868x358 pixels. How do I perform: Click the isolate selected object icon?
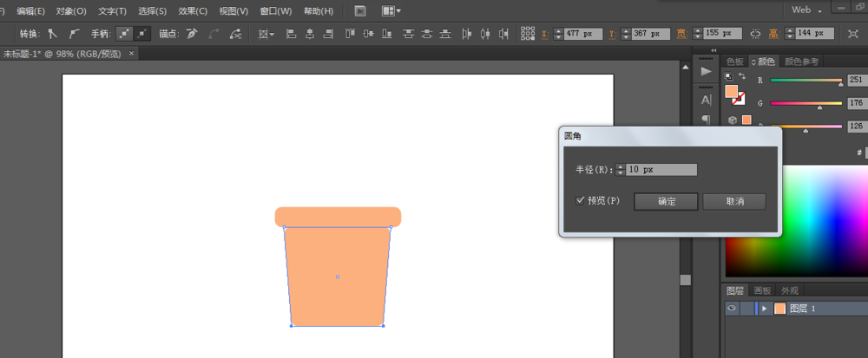click(x=853, y=35)
